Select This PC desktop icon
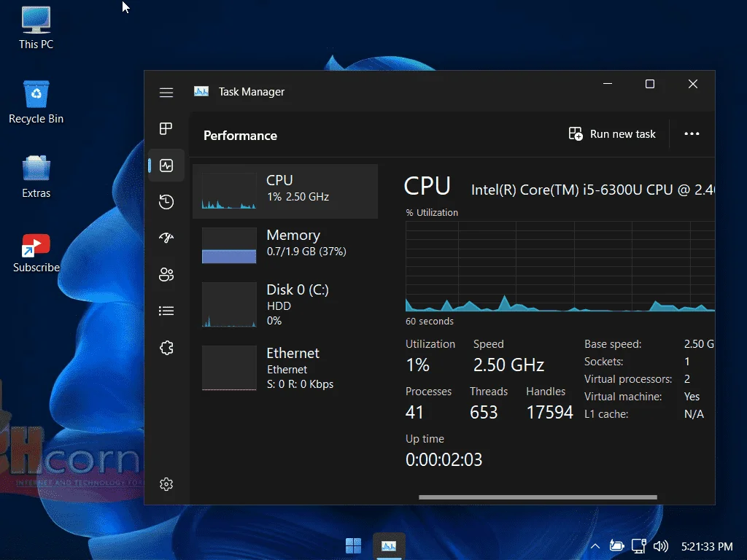Viewport: 747px width, 560px height. (x=36, y=28)
